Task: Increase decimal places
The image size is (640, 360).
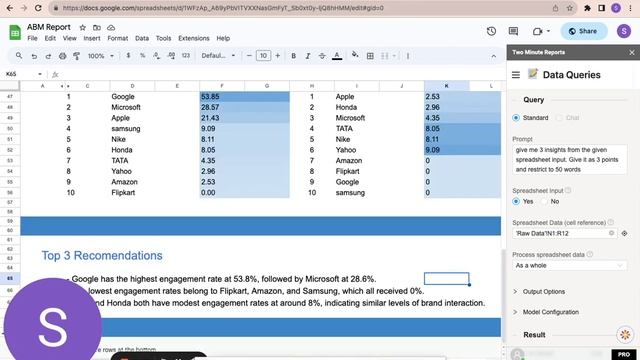Action: point(171,56)
